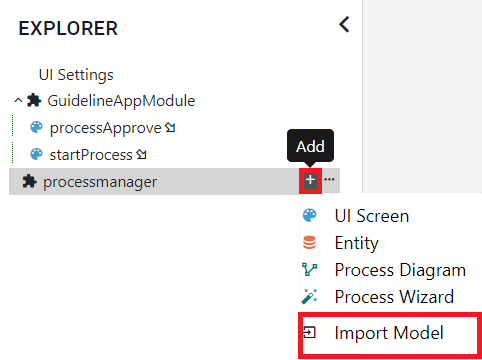
Task: Click the processmanager puzzle-piece icon
Action: coord(29,181)
